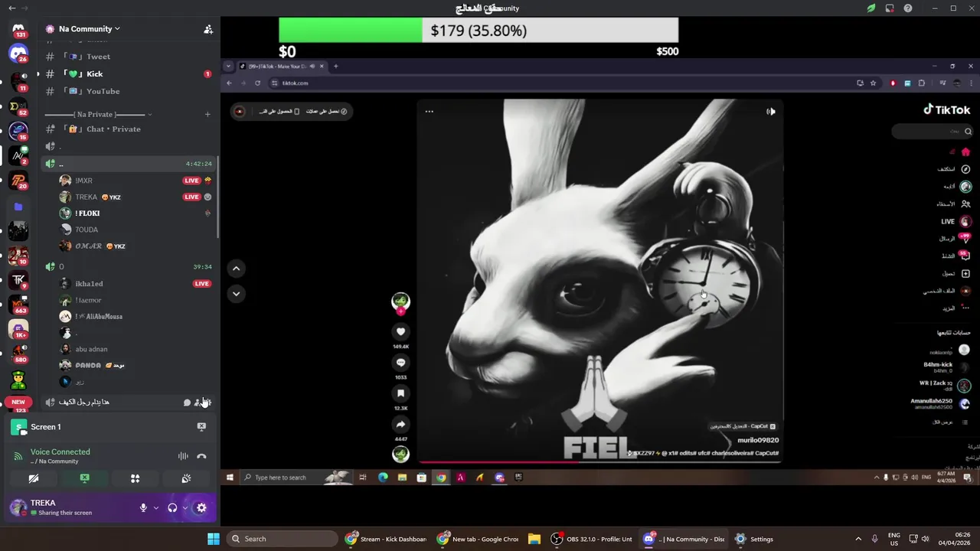
Task: Switch to Settings taskbar item
Action: 755,539
